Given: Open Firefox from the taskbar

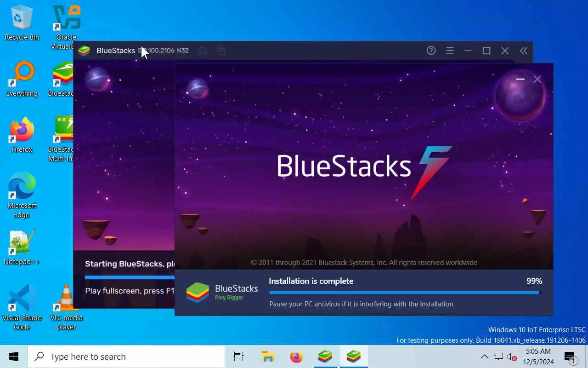Looking at the screenshot, I should pos(296,356).
